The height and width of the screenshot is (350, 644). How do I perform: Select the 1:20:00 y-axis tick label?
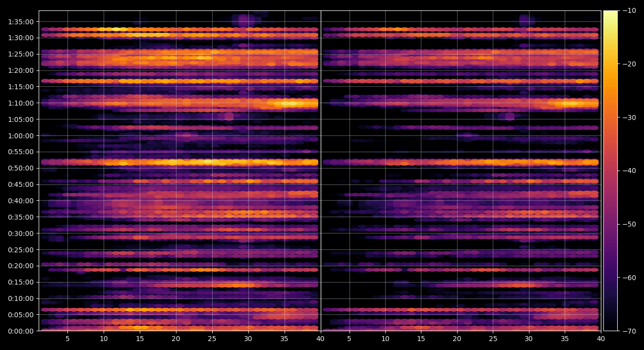[x=21, y=70]
